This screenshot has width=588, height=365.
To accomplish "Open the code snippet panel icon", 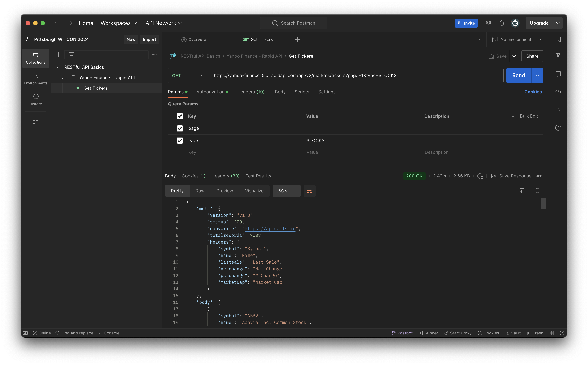I will 558,92.
